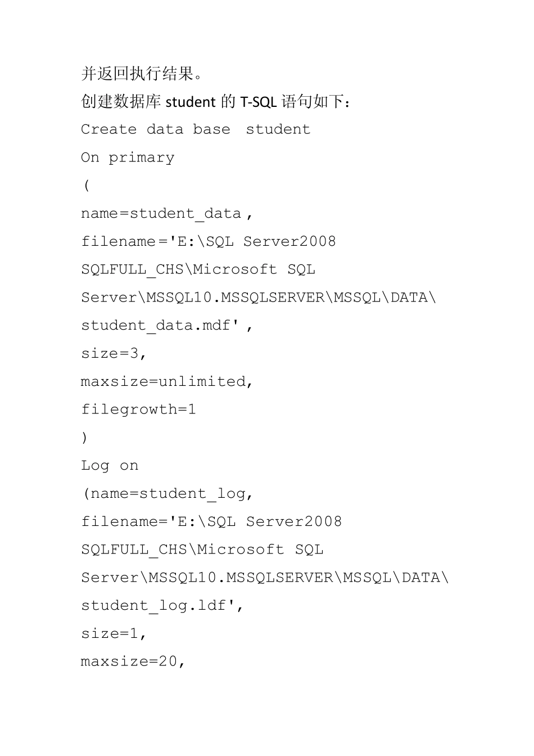Click the 'student_data.mdf' line
534x756 pixels.
pyautogui.click(x=166, y=326)
